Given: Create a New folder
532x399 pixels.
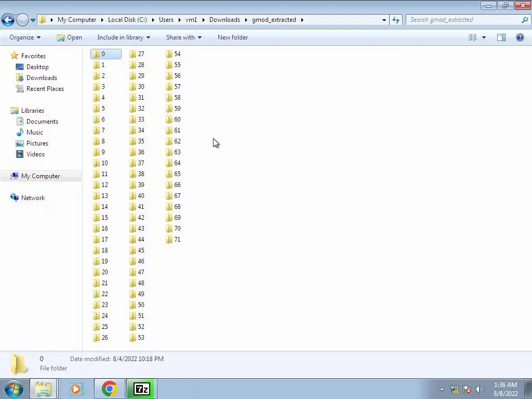Looking at the screenshot, I should 233,37.
